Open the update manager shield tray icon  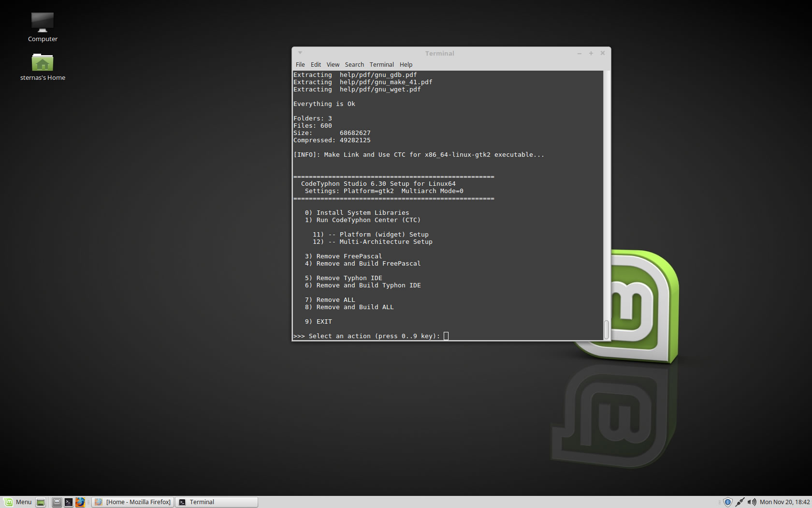pos(727,502)
